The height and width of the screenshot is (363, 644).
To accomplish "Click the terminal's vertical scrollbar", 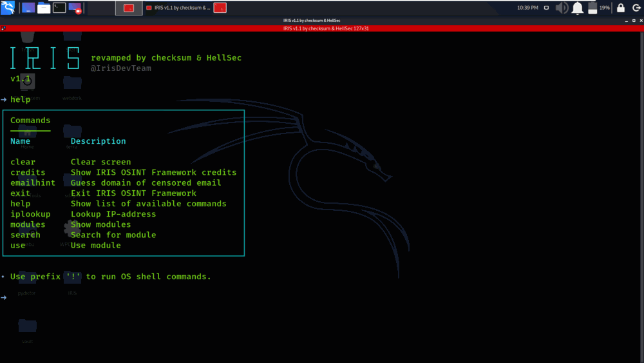I will point(641,197).
